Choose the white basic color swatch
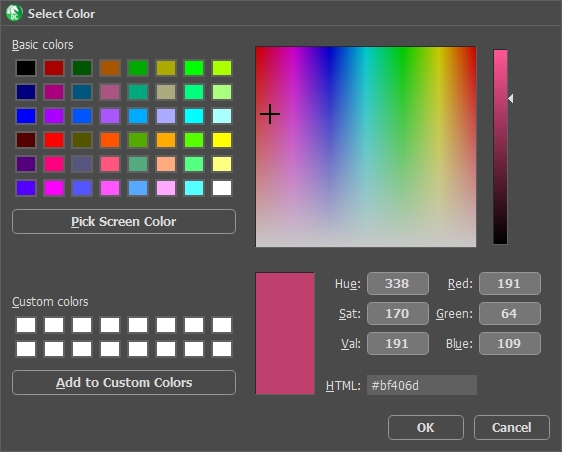This screenshot has height=452, width=562. pyautogui.click(x=222, y=188)
